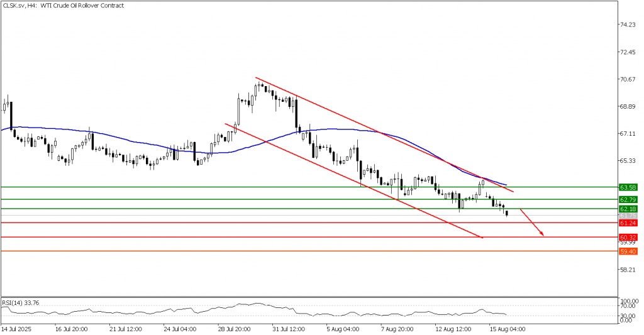This screenshot has height=335, width=644.
Task: Click the RSI 30.00 level label
Action: 629,316
